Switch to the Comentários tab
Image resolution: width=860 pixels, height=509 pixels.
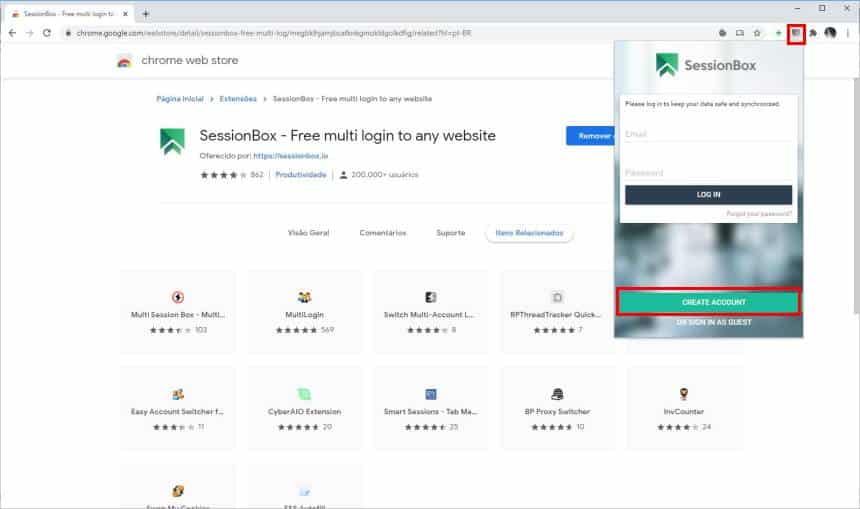(383, 233)
